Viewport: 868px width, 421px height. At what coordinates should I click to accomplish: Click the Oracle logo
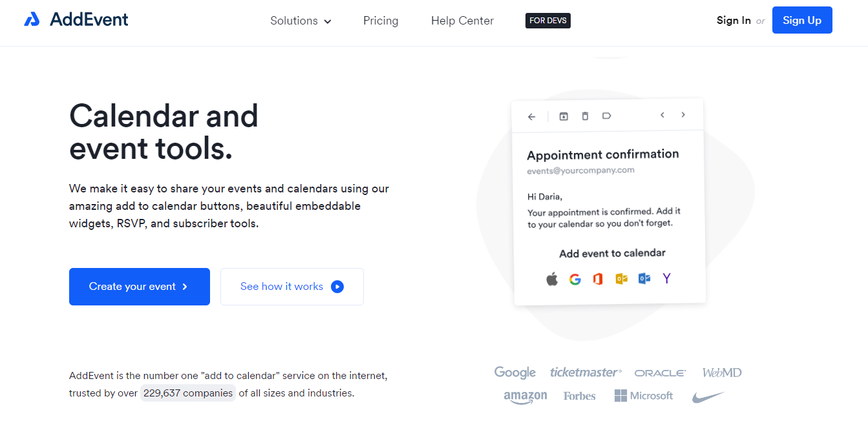[660, 373]
